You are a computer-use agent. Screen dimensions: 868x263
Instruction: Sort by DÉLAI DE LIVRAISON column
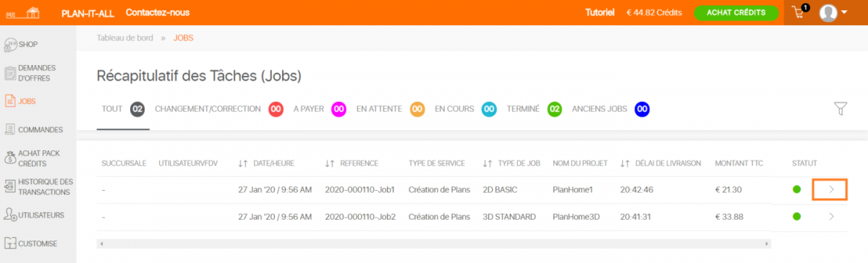(x=660, y=163)
